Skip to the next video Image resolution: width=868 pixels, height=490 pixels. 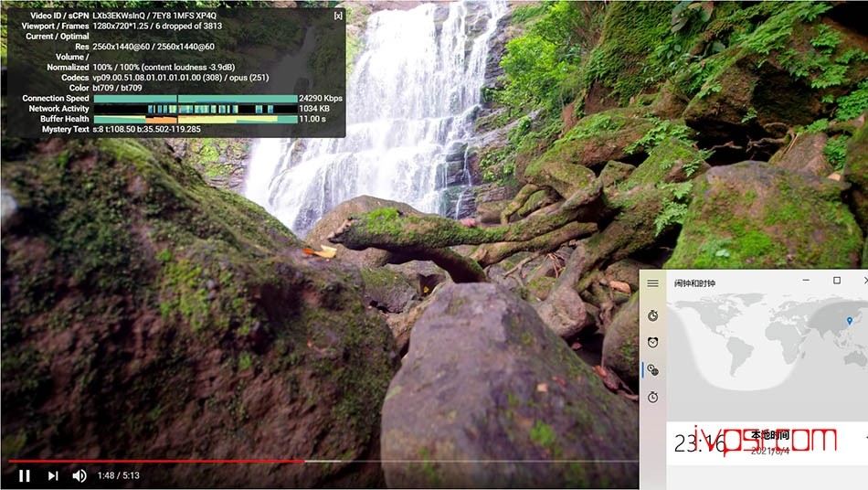point(53,475)
